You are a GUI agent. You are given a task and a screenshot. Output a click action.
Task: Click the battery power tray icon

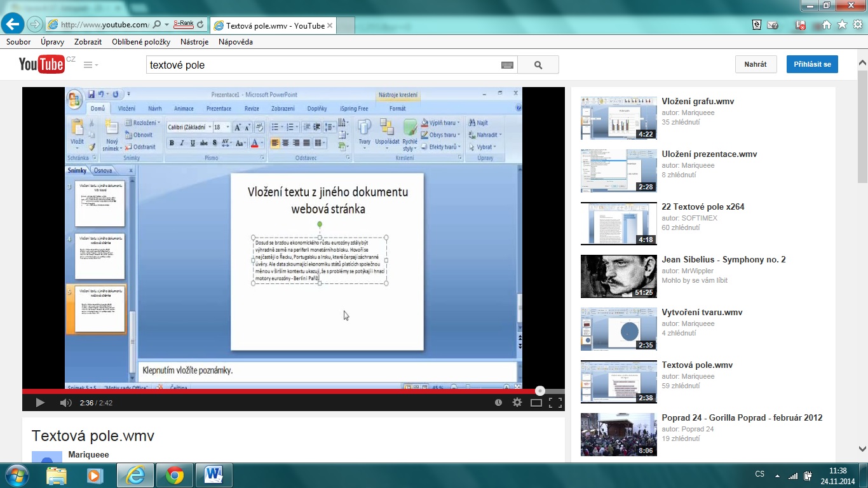point(808,475)
